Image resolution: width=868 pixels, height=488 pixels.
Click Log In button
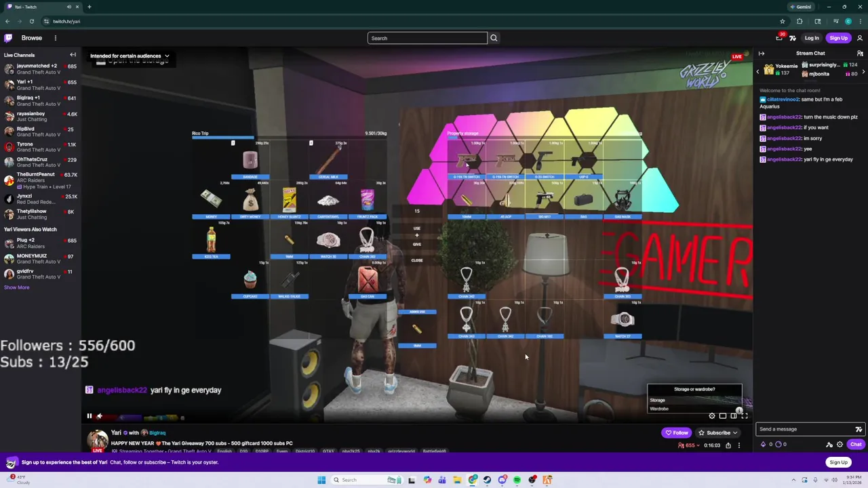[x=812, y=38]
